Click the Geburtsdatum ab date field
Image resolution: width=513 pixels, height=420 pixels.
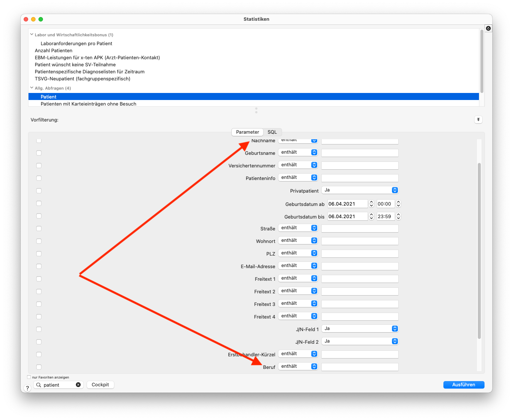(x=348, y=204)
